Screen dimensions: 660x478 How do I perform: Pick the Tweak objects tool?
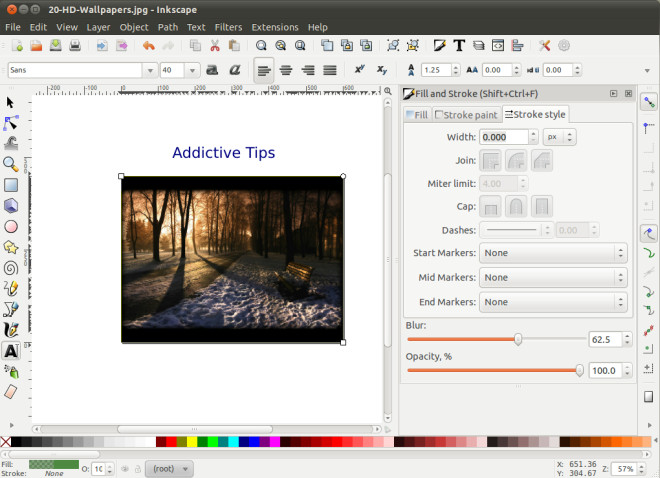coord(11,143)
